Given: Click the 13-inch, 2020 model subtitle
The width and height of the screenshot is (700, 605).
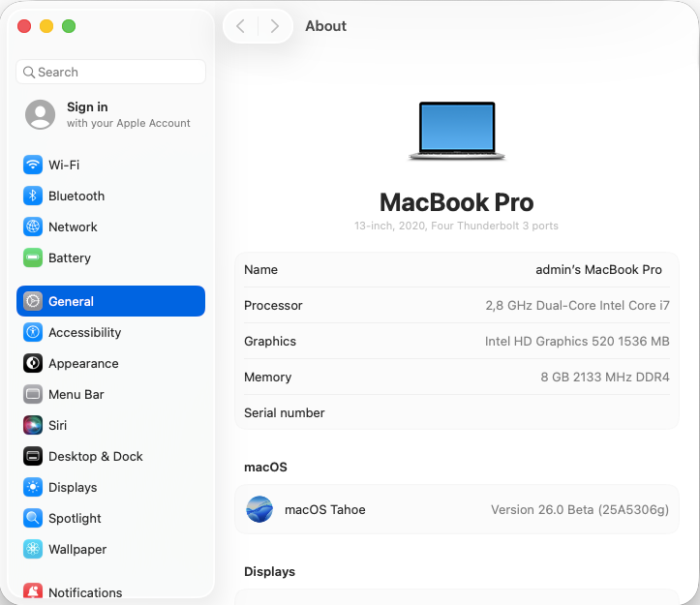Looking at the screenshot, I should coord(456,226).
